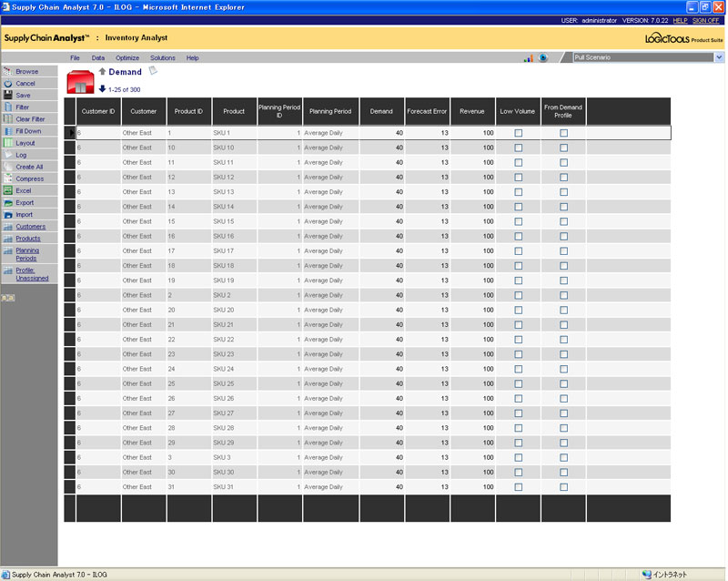Click the Export icon
The width and height of the screenshot is (728, 581).
[8, 203]
